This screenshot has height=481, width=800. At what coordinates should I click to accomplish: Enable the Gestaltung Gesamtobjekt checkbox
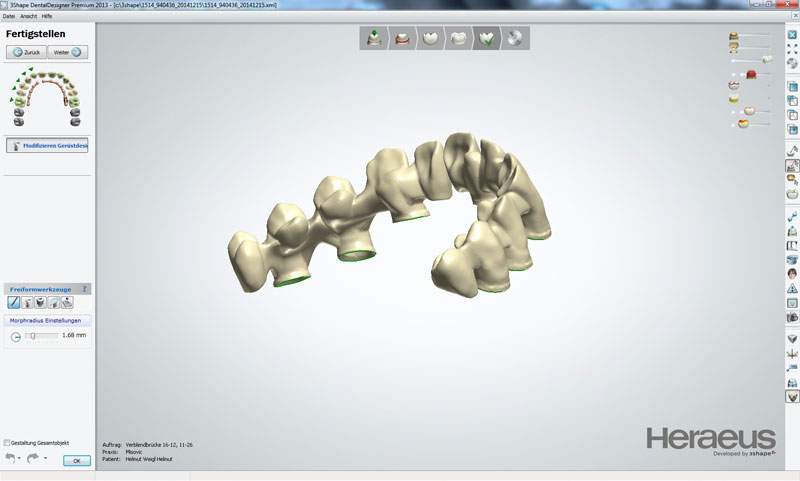pos(8,442)
